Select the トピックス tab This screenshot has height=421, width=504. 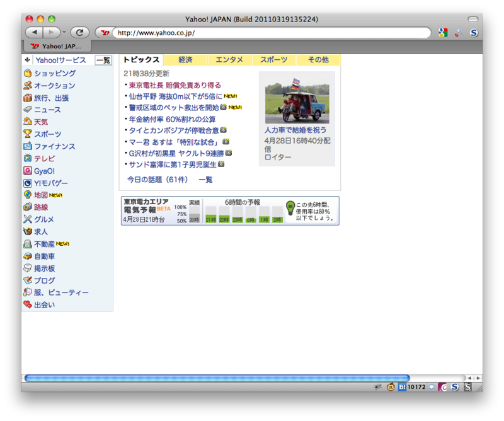141,60
